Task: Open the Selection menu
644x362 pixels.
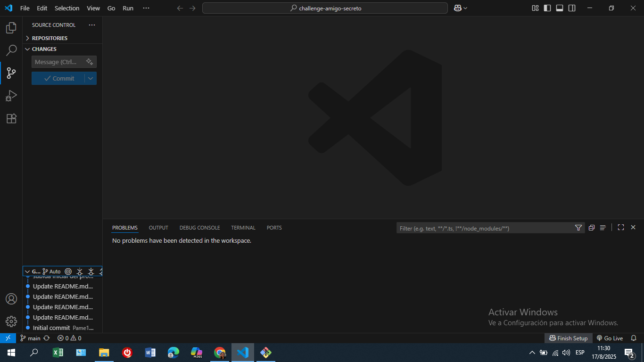Action: pyautogui.click(x=67, y=8)
